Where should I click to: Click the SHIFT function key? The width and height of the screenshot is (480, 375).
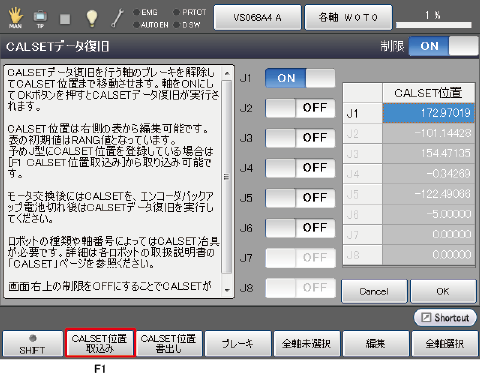(x=32, y=344)
